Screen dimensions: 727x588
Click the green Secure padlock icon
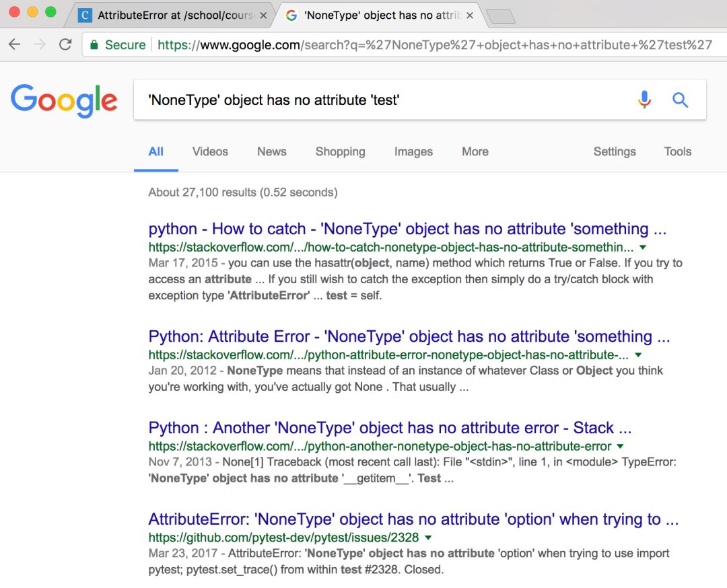[94, 44]
